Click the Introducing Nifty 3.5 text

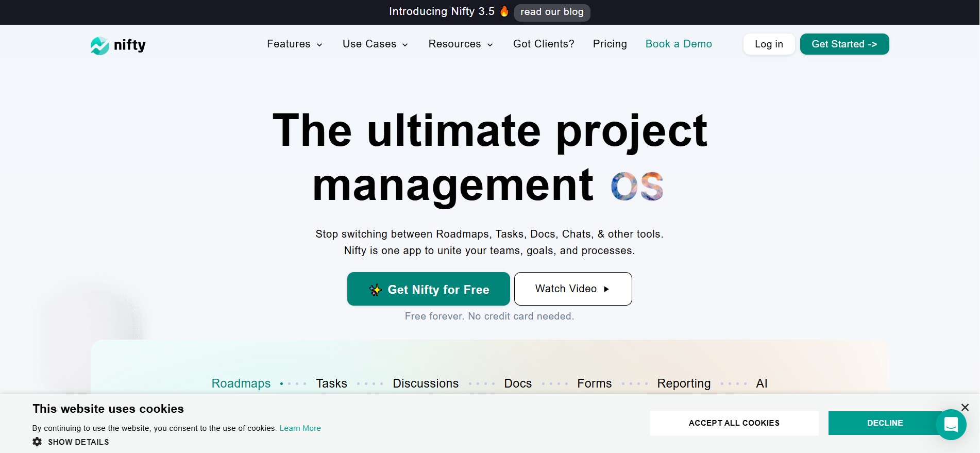tap(442, 11)
